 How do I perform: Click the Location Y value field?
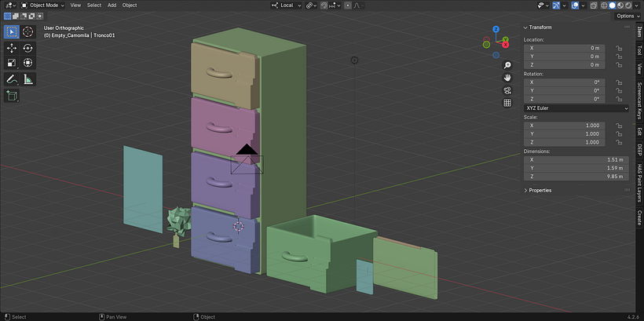click(565, 57)
